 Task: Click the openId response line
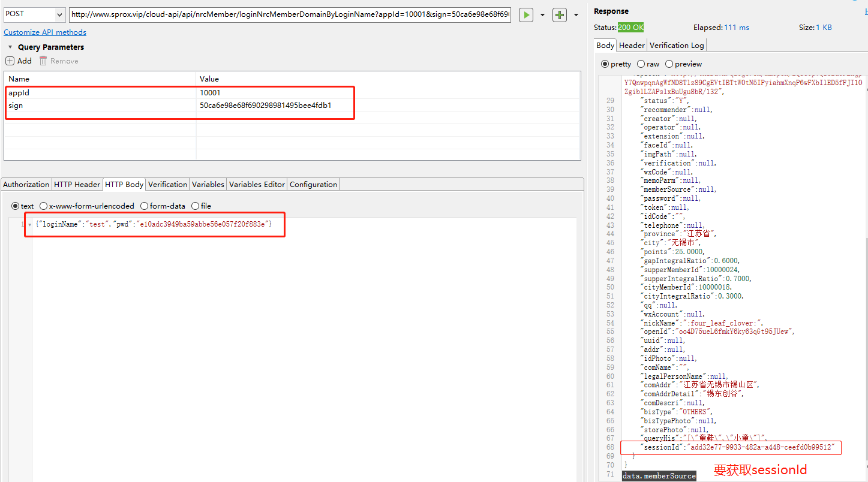click(x=719, y=332)
